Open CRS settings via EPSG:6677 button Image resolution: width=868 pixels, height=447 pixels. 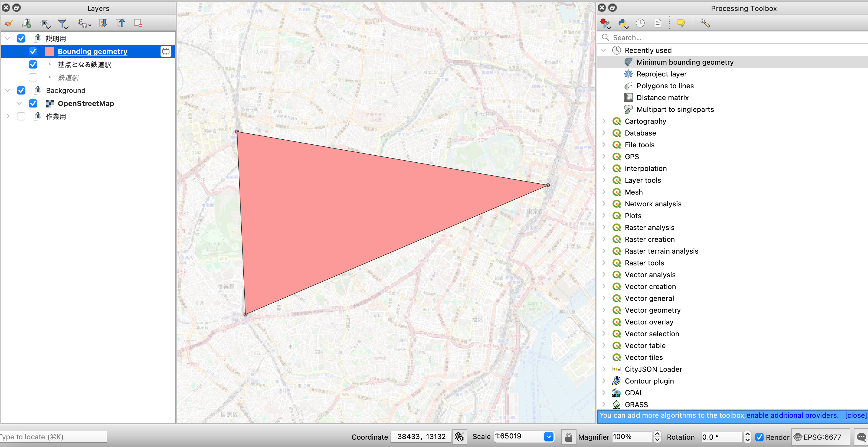pos(820,437)
